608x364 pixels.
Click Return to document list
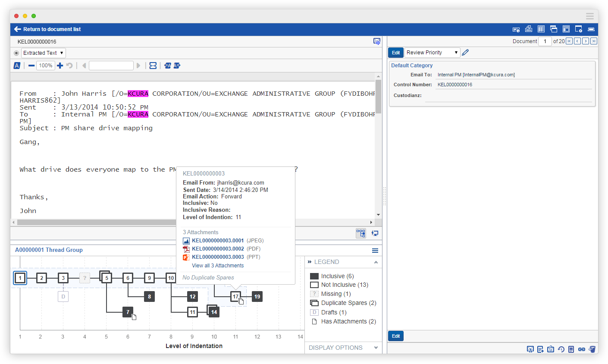coord(47,29)
